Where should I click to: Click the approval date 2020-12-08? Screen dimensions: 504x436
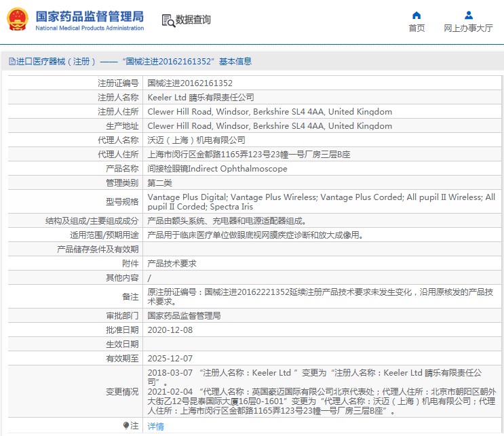coord(170,330)
